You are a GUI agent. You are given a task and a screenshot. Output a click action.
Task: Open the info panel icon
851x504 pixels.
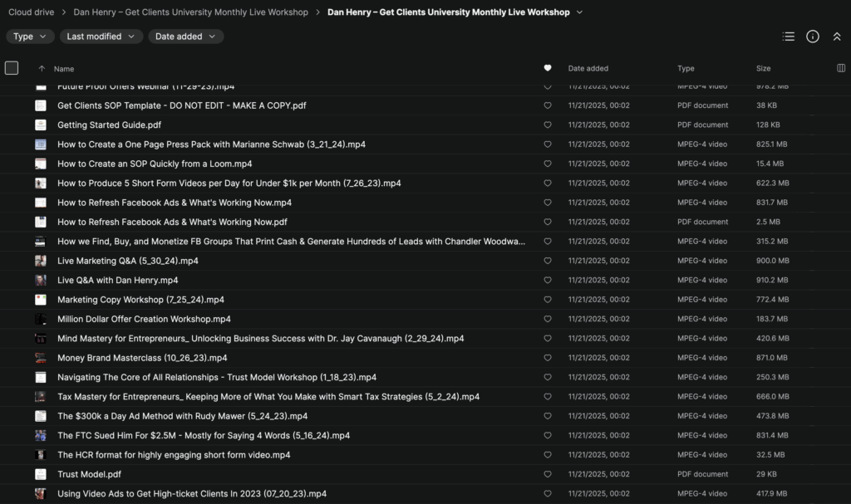coord(813,37)
